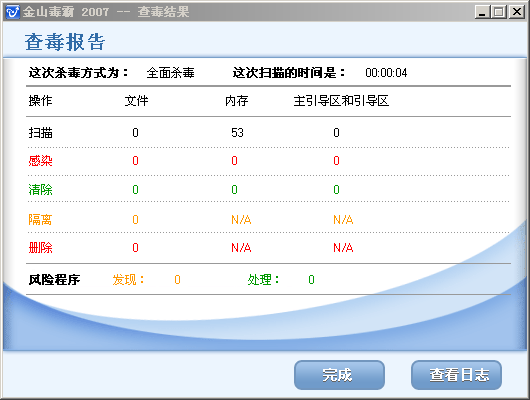
Task: Click the 主引导区和引导区 column header
Action: [341, 101]
